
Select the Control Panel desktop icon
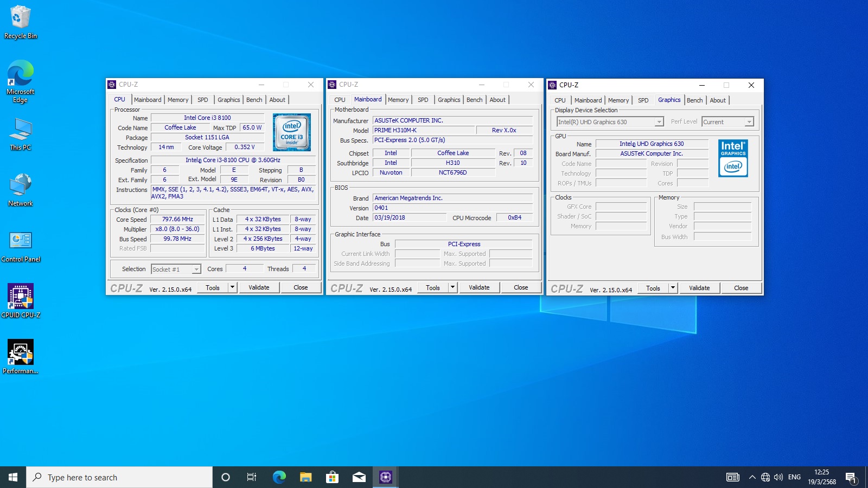coord(21,247)
